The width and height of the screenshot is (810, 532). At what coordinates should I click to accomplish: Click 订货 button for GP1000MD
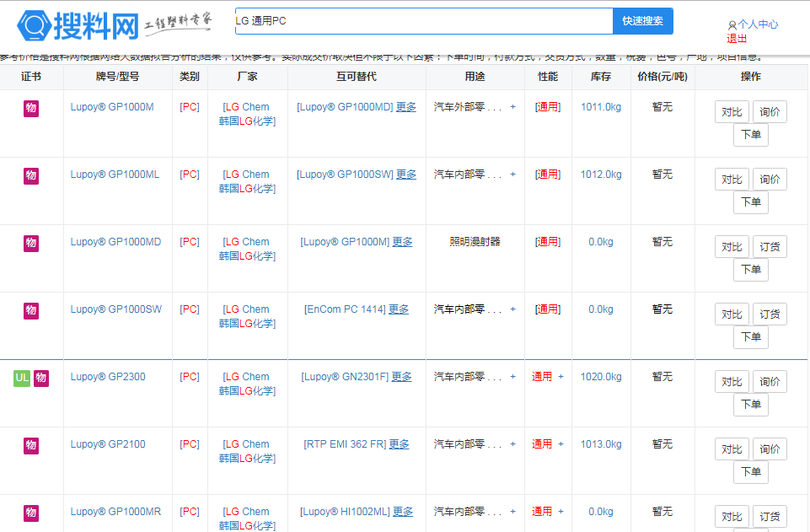coord(769,247)
